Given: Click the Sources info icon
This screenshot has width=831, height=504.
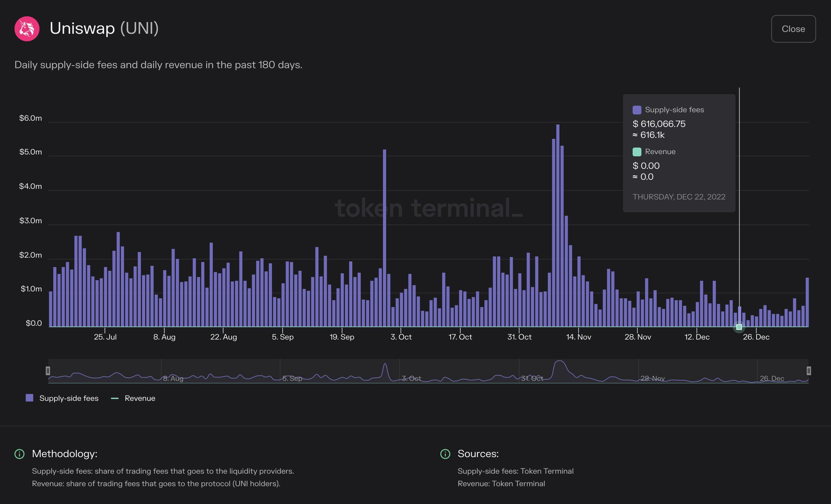Looking at the screenshot, I should coord(445,454).
